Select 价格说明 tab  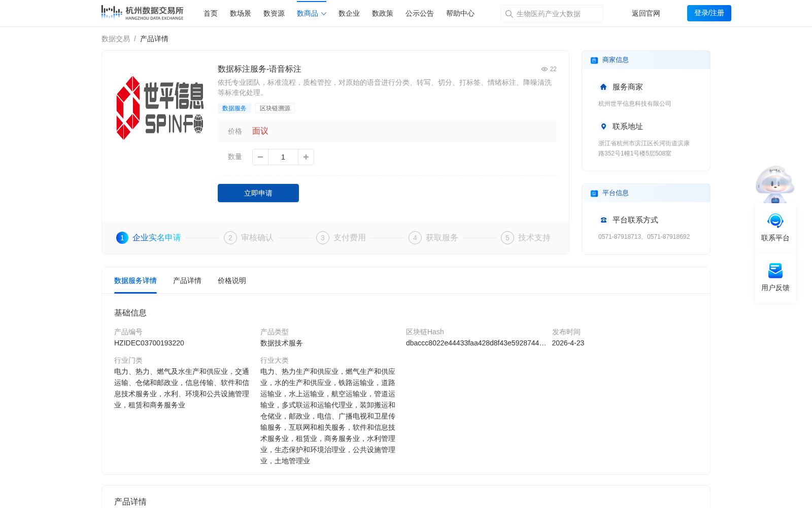click(x=232, y=280)
